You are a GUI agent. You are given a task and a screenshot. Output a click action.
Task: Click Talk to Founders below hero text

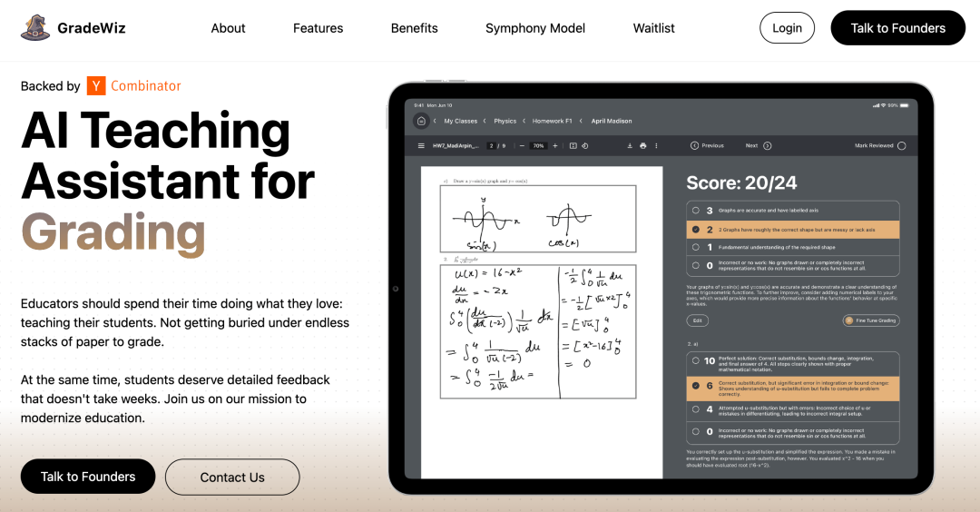click(x=88, y=477)
